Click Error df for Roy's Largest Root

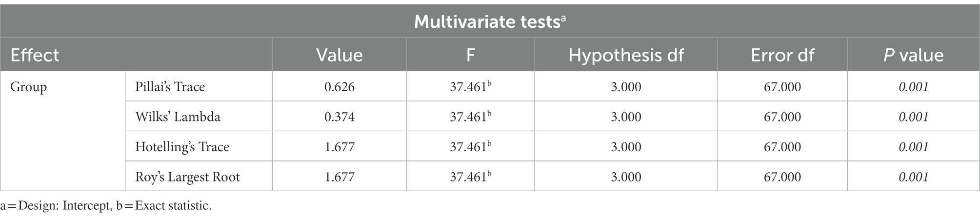(782, 177)
